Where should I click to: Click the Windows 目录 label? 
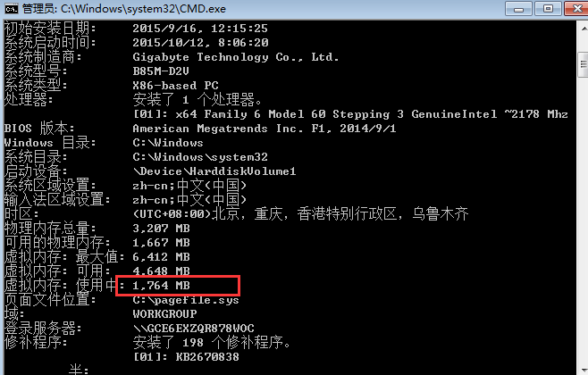point(49,143)
